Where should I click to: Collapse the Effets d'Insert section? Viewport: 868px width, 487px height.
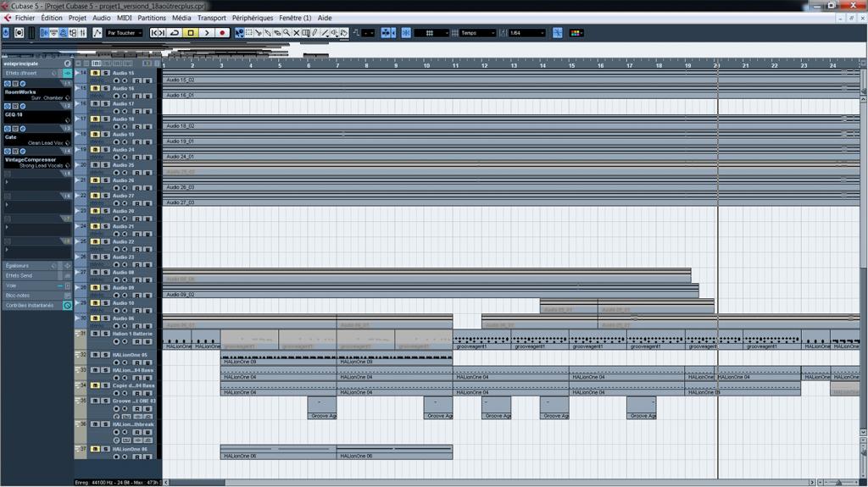[36, 73]
